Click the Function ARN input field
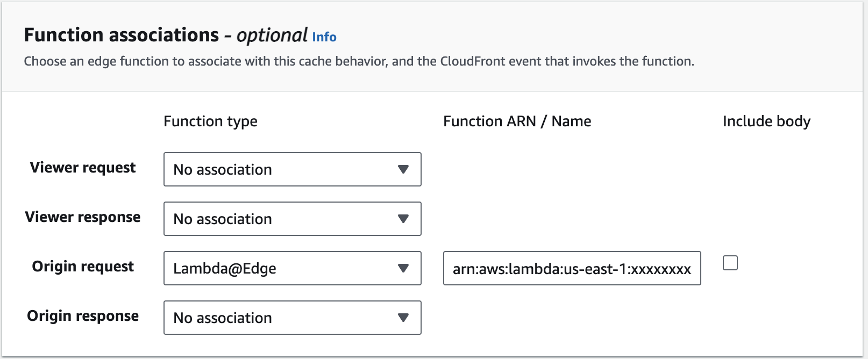This screenshot has height=359, width=868. (572, 268)
